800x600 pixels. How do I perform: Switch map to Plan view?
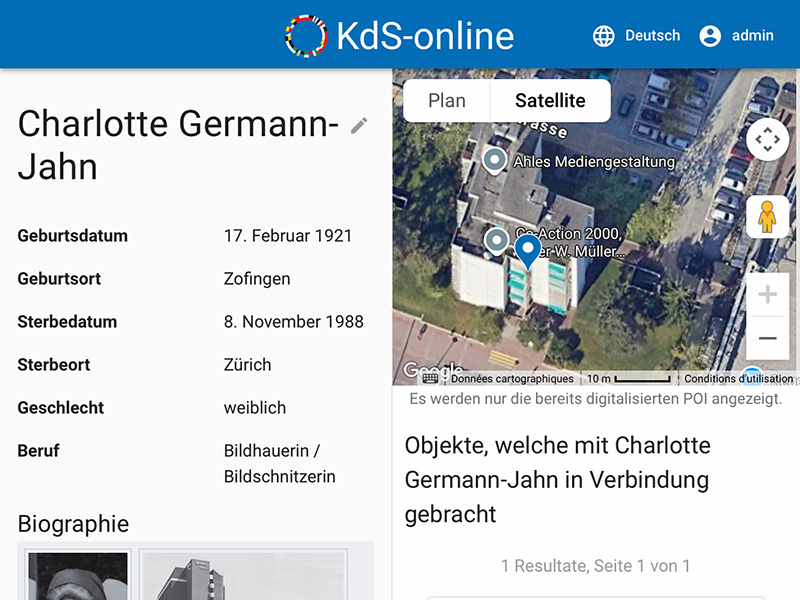(447, 101)
